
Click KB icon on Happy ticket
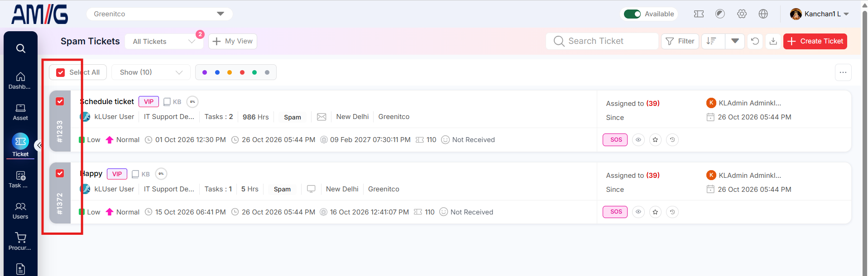click(140, 174)
